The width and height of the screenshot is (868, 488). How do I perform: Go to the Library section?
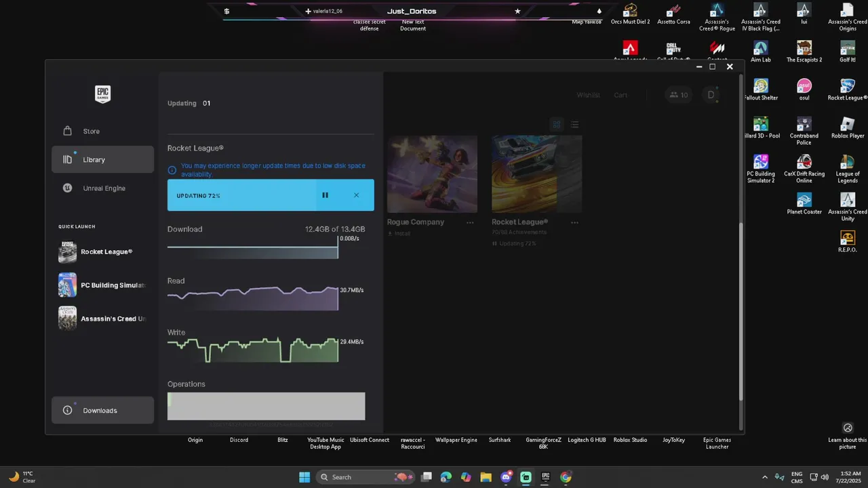(x=102, y=159)
